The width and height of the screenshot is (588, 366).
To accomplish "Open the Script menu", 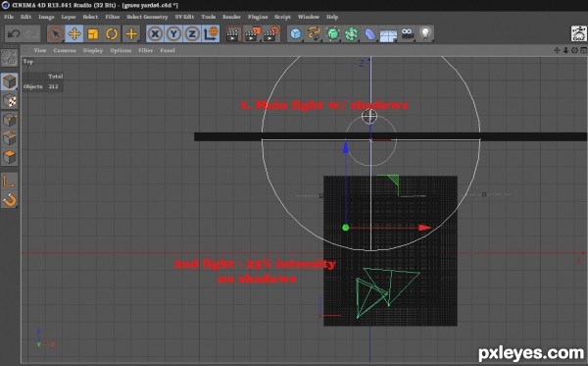I will point(283,17).
